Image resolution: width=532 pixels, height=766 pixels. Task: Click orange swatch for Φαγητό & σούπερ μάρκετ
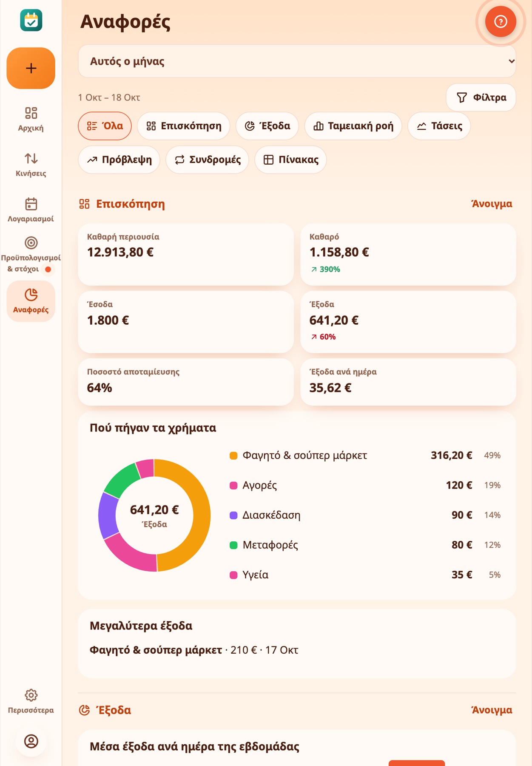[233, 456]
